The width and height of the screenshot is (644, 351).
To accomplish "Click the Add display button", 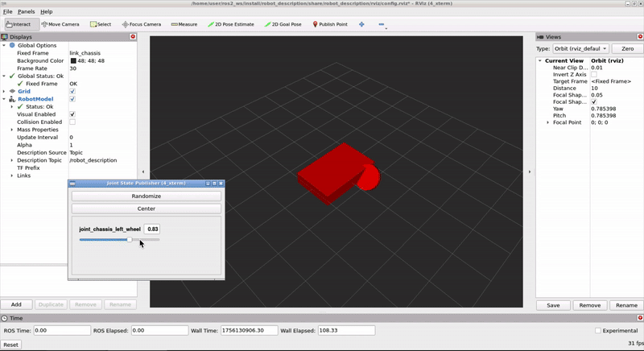I will click(16, 304).
